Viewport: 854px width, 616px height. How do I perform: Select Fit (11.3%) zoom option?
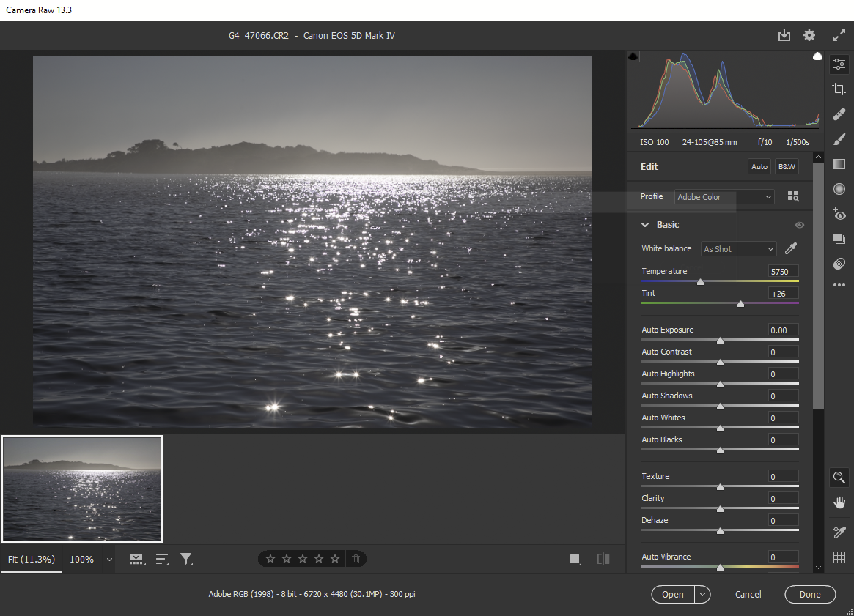(x=32, y=560)
